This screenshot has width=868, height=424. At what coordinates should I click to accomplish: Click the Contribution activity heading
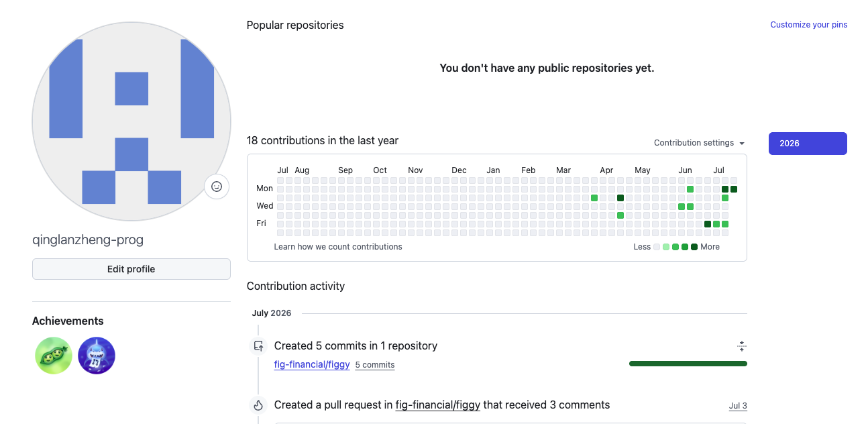296,286
